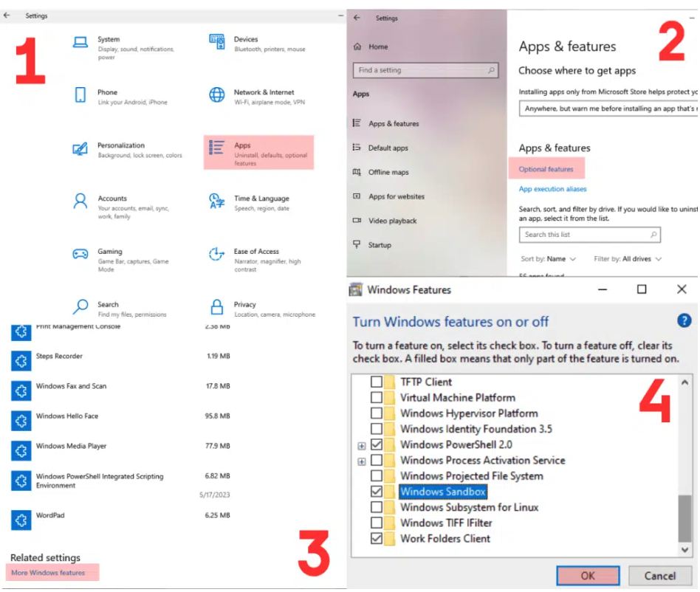Screen dimensions: 700x592
Task: Open the Devices settings icon
Action: [x=217, y=41]
